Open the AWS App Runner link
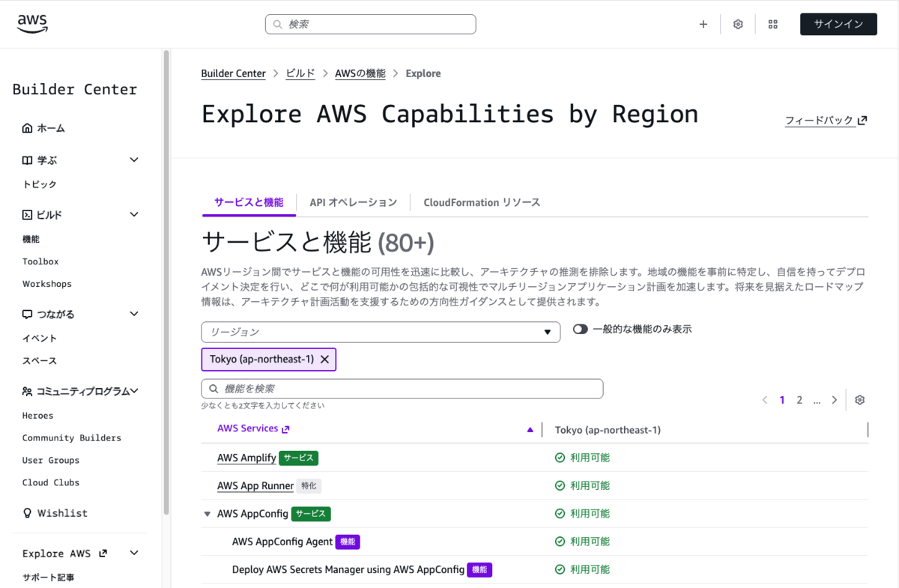 click(x=255, y=485)
